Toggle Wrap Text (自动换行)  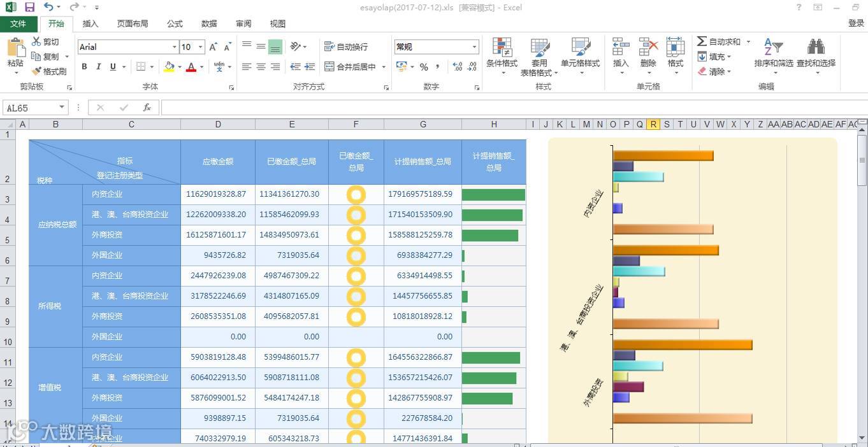pyautogui.click(x=346, y=47)
